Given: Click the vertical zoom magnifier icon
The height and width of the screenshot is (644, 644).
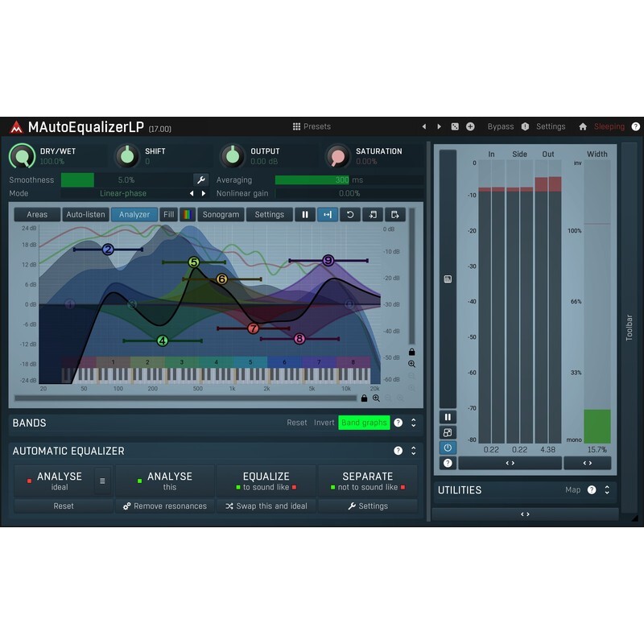Looking at the screenshot, I should pyautogui.click(x=411, y=364).
